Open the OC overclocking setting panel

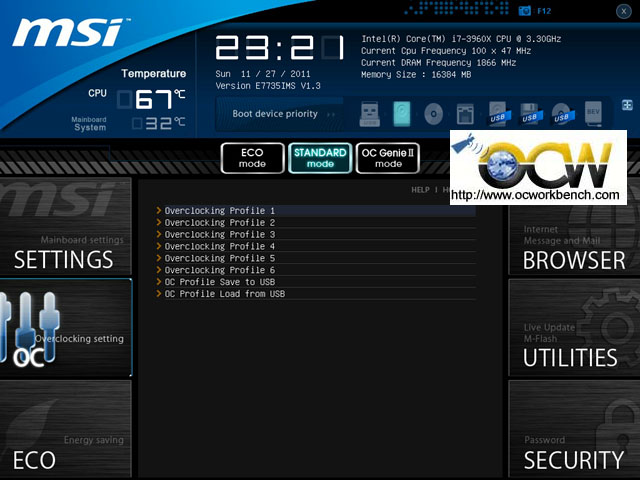click(65, 327)
